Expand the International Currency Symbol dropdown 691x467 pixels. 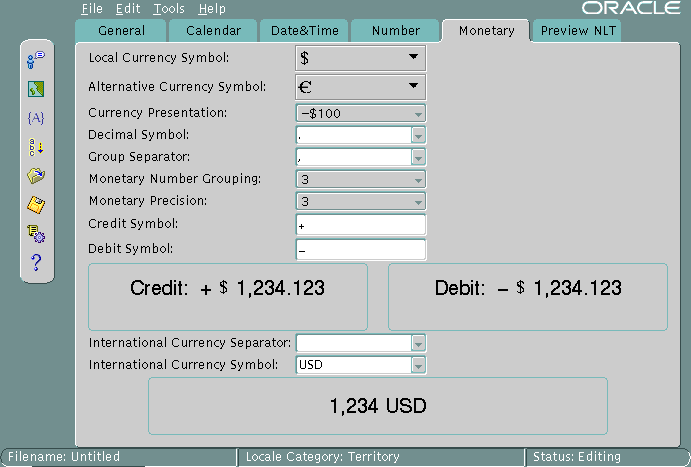pyautogui.click(x=419, y=365)
